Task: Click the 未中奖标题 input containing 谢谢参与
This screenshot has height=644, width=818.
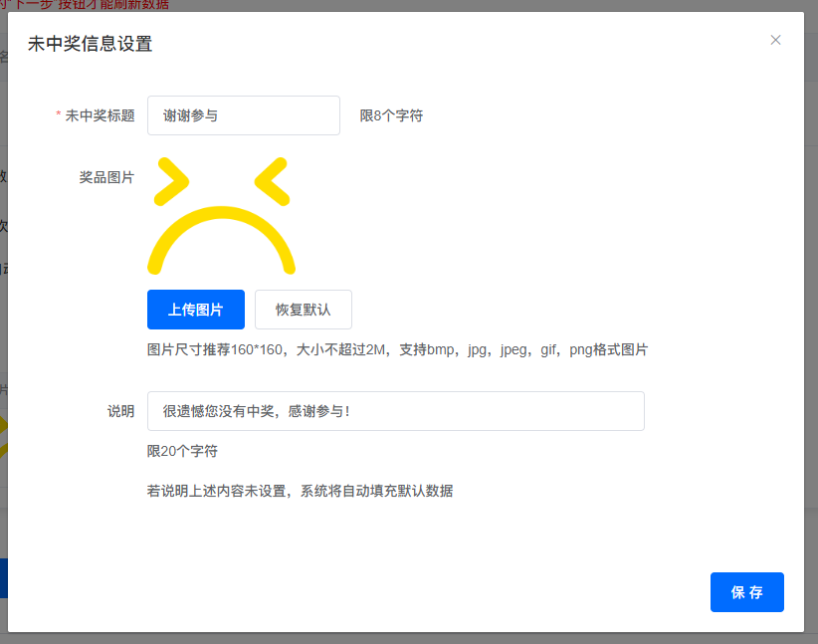Action: pos(243,115)
